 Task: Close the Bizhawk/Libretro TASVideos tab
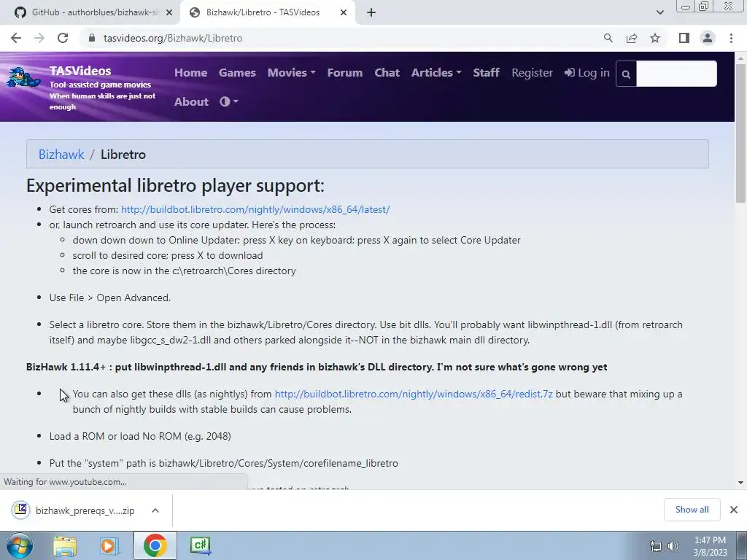pos(344,12)
